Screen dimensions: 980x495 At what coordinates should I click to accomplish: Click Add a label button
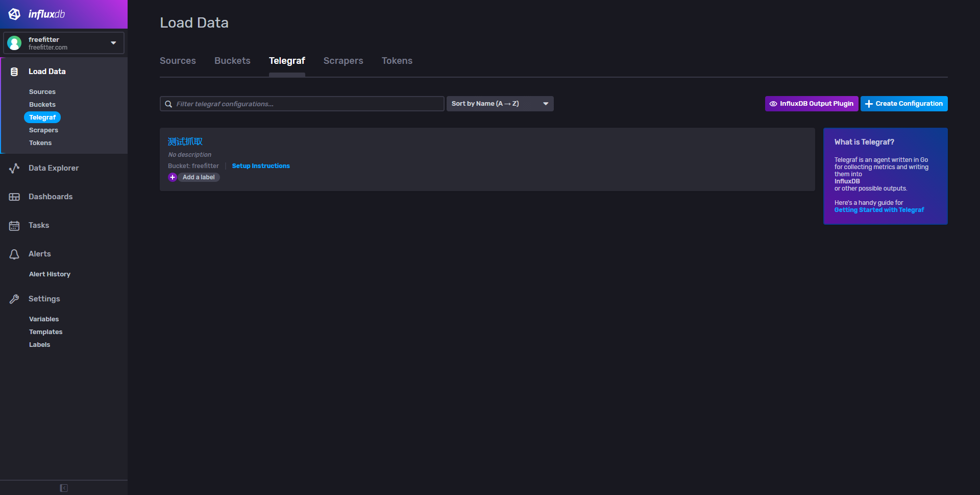[x=199, y=177]
